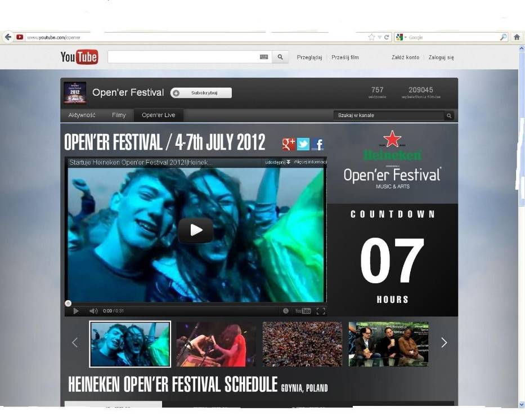Click the YouTube favicon in address bar
Viewport: 525px width, 420px height.
coord(20,37)
